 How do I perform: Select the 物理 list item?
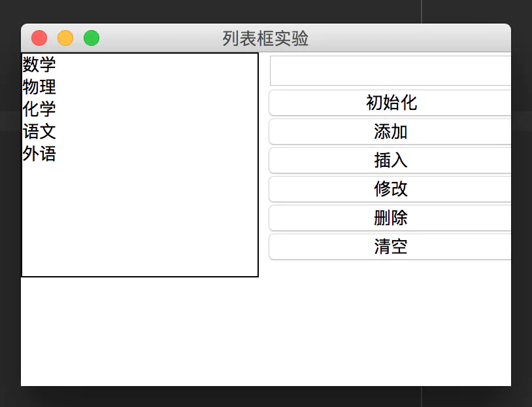pyautogui.click(x=39, y=87)
